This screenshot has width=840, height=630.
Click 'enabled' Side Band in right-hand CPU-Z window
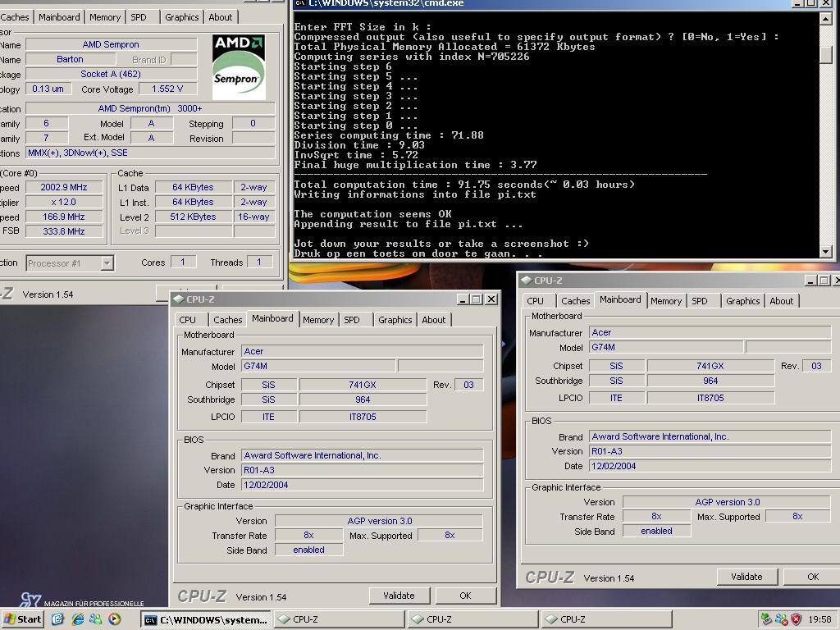coord(657,531)
